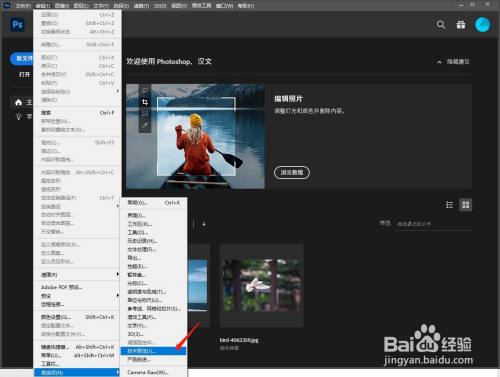
Task: Open the Image (图像) menu
Action: [62, 6]
